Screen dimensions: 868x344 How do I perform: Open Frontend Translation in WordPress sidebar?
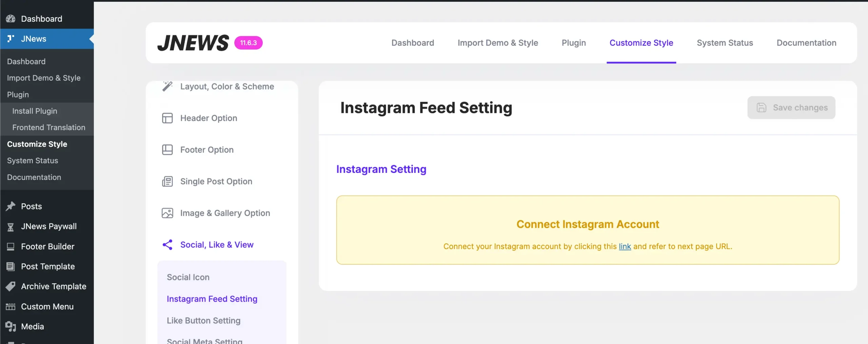point(49,127)
